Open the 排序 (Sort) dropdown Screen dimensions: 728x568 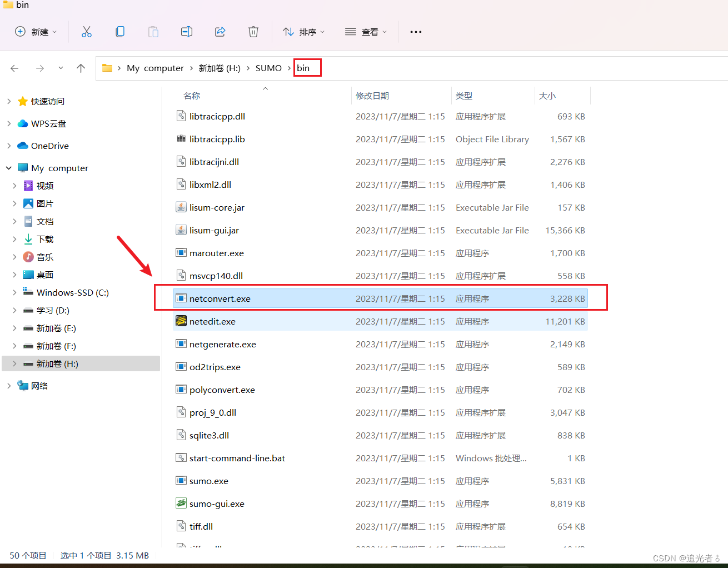(303, 32)
